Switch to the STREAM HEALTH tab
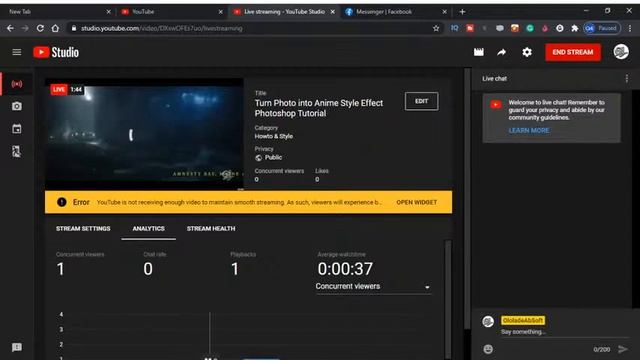This screenshot has width=640, height=360. [211, 229]
